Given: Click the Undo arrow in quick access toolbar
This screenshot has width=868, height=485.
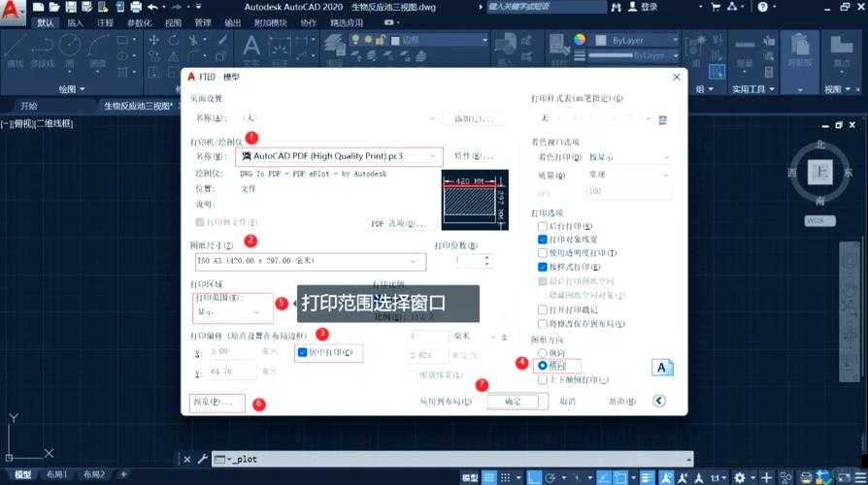Looking at the screenshot, I should pyautogui.click(x=152, y=7).
